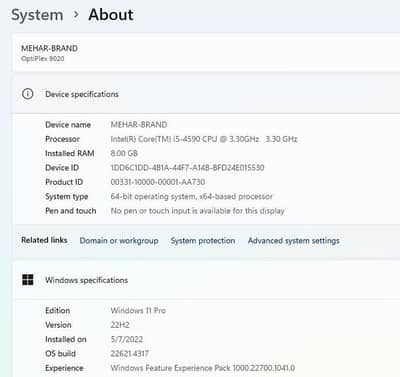Click the breadcrumb chevron after System
Screen dimensions: 400x377
[x=76, y=15]
